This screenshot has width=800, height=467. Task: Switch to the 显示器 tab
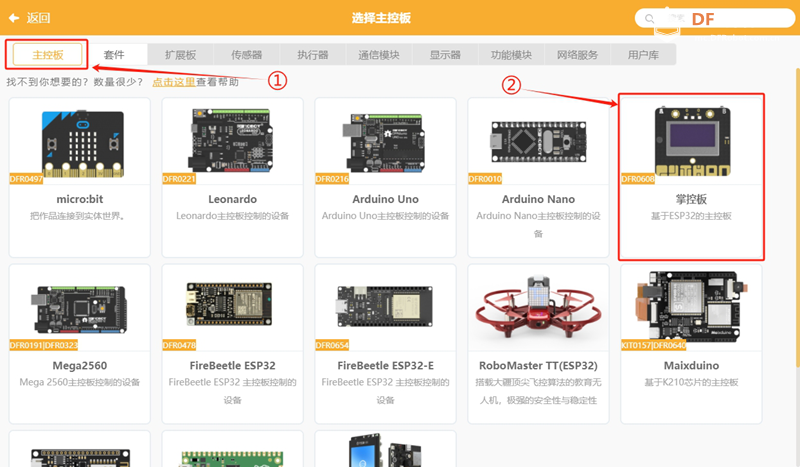pos(445,55)
